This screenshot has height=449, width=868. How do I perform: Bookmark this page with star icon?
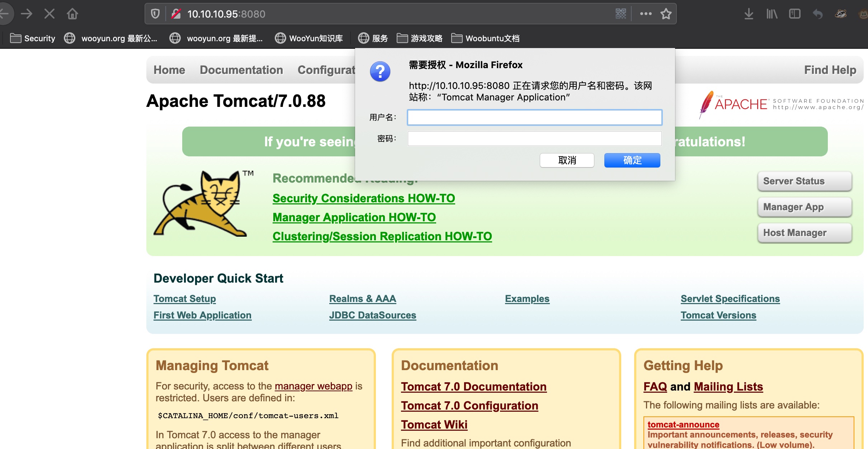666,14
